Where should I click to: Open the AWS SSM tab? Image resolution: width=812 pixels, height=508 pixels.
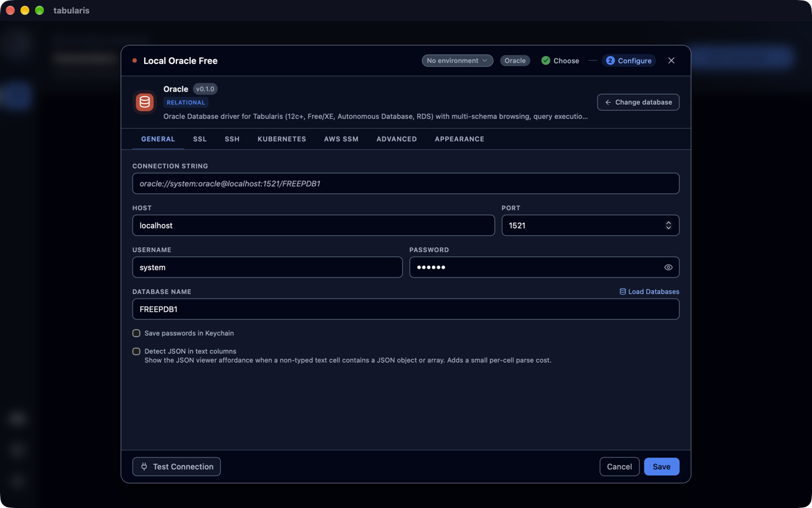coord(341,139)
